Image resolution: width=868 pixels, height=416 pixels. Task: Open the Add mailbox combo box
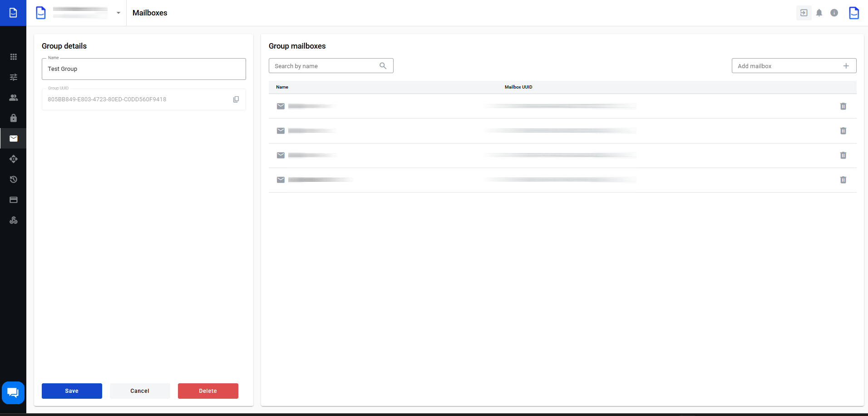794,66
